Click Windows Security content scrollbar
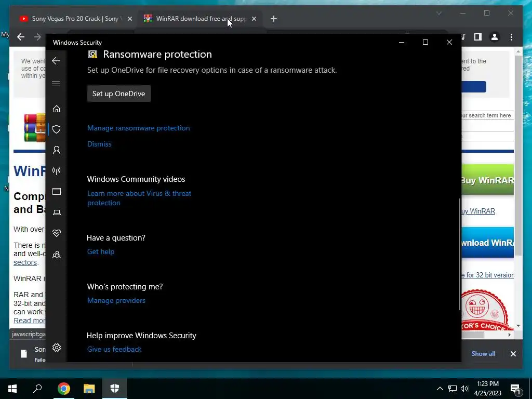 pos(460,254)
